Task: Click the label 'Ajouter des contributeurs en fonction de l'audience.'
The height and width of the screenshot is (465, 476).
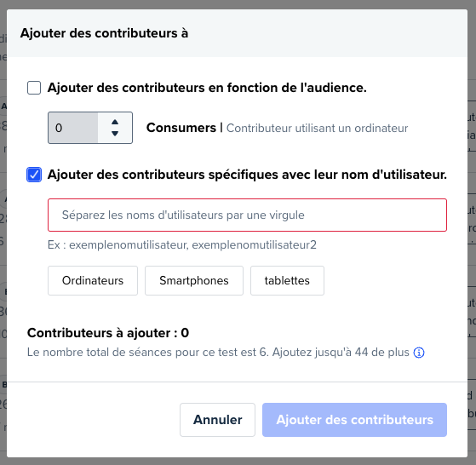Action: tap(207, 88)
